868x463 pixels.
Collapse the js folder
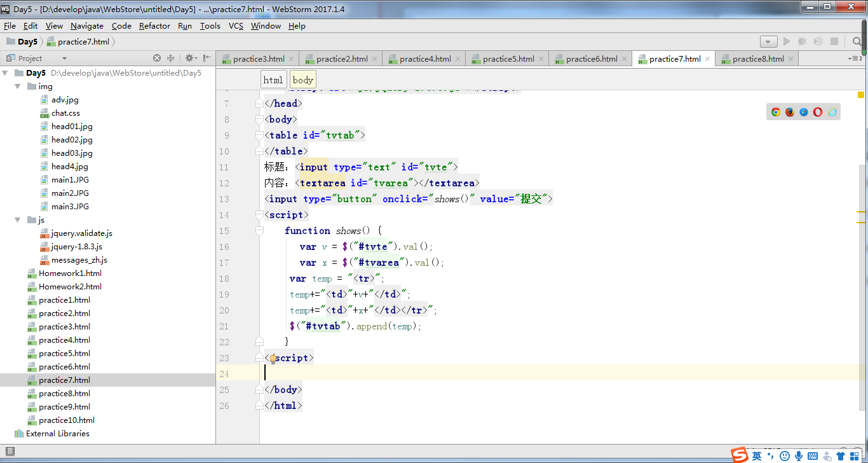point(18,220)
